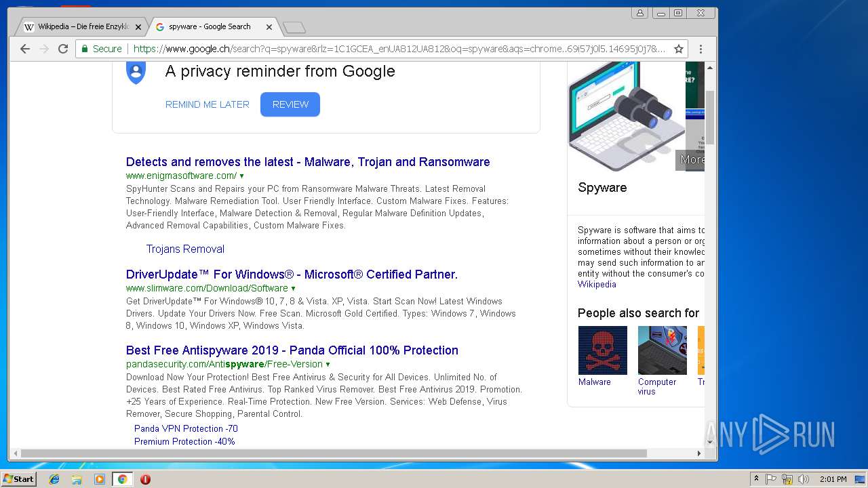The width and height of the screenshot is (868, 488).
Task: Open Windows Explorer folder from taskbar
Action: (x=77, y=479)
